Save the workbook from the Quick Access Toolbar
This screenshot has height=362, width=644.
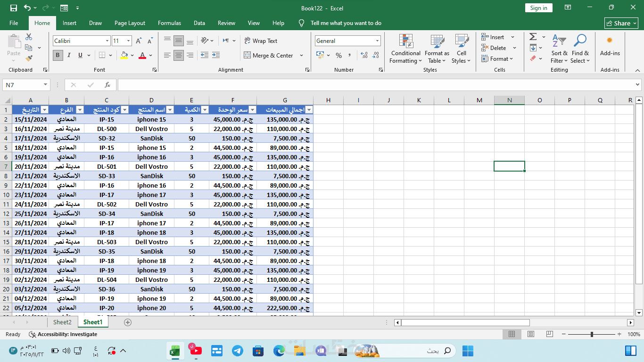pyautogui.click(x=13, y=8)
